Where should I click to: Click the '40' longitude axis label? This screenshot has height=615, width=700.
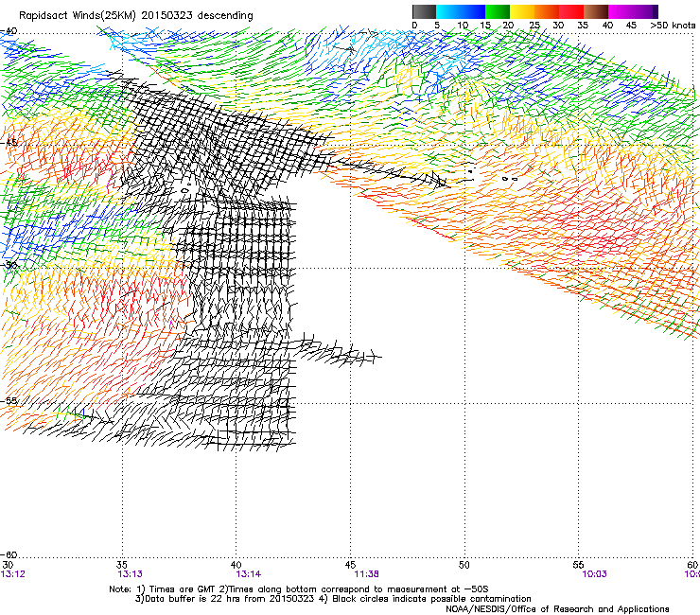pos(236,565)
